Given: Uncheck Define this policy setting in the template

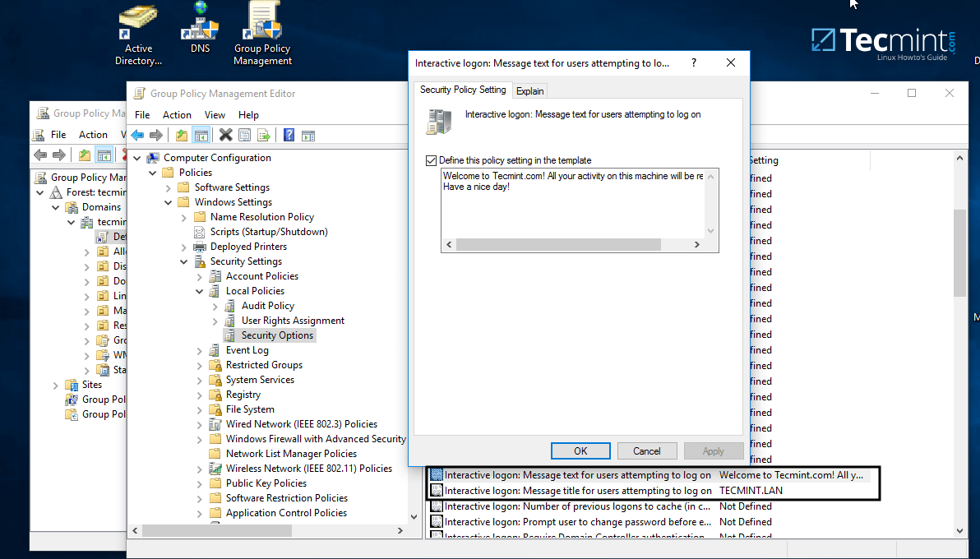Looking at the screenshot, I should tap(430, 160).
